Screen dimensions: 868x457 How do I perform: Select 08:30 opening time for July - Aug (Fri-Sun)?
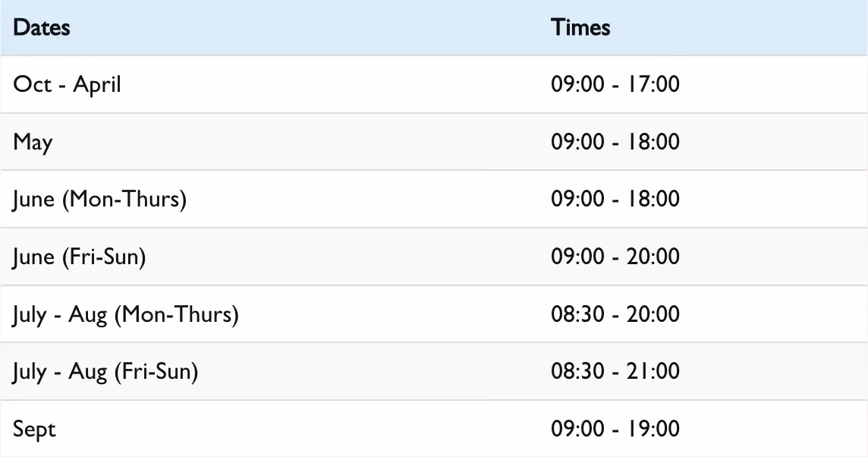point(577,371)
